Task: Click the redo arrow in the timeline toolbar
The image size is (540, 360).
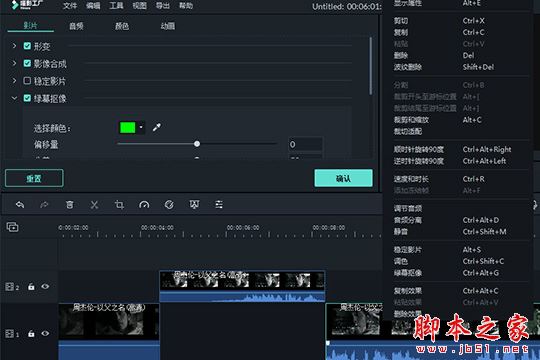Action: pos(44,205)
